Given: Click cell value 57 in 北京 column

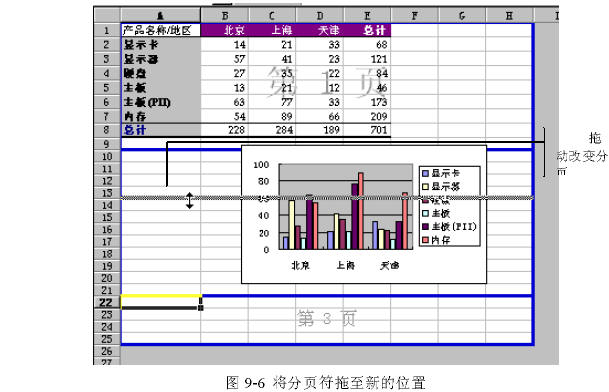Looking at the screenshot, I should [x=239, y=59].
